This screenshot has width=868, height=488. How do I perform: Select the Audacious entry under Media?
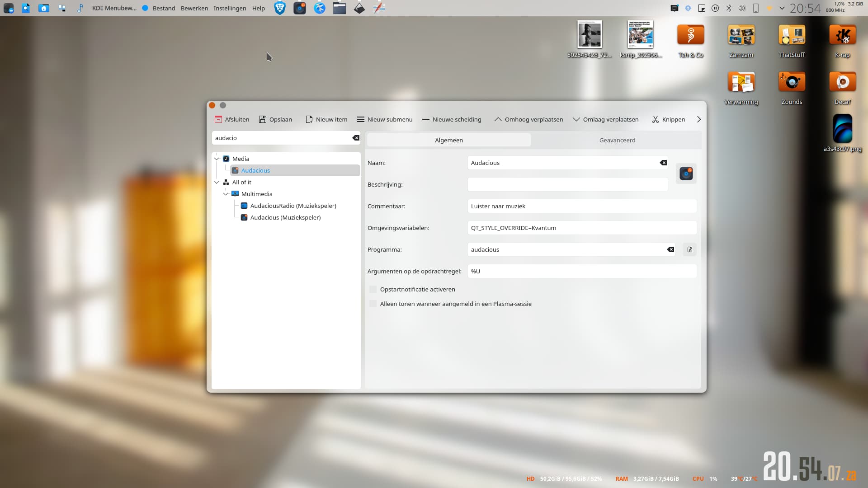pos(295,170)
